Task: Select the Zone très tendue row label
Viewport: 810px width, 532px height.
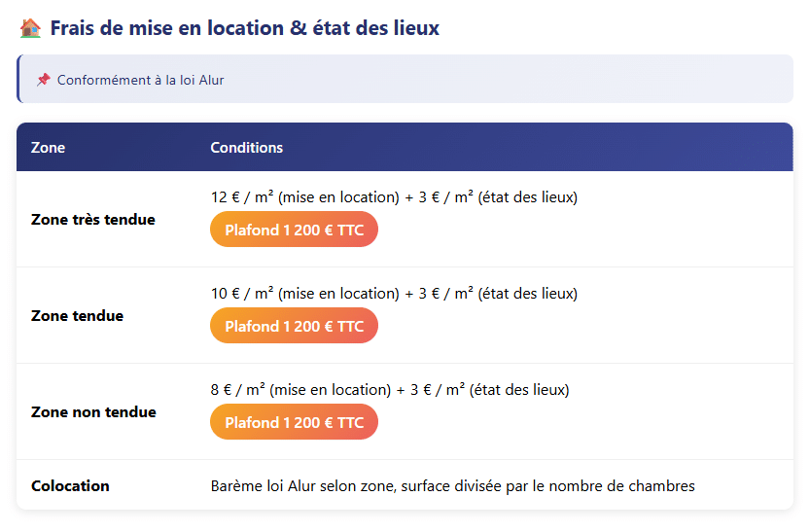Action: [93, 220]
